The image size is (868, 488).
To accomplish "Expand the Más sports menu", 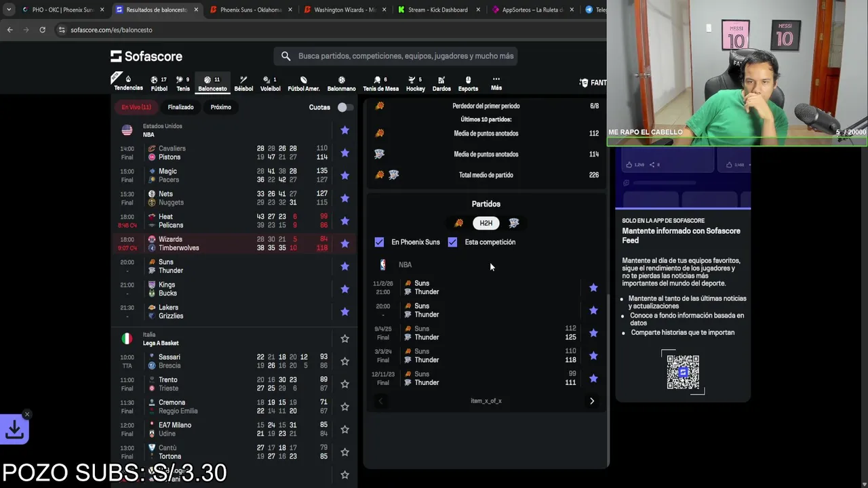I will click(496, 83).
